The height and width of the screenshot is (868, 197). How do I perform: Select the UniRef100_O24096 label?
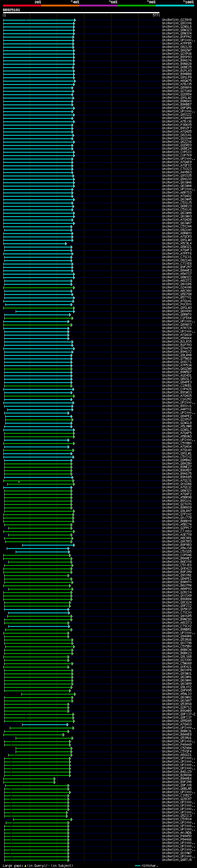177,287
